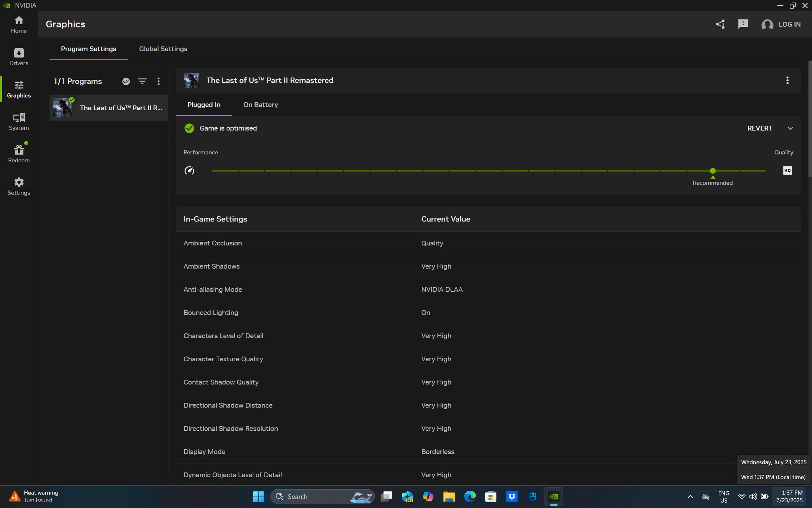Viewport: 812px width, 508px height.
Task: Open Copilot from taskbar
Action: [x=428, y=497]
